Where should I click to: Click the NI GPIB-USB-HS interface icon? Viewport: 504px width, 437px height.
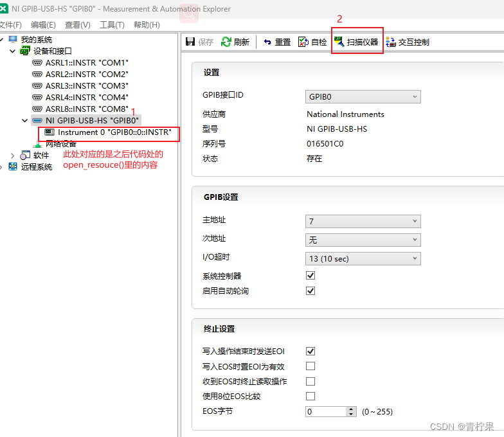(x=37, y=121)
